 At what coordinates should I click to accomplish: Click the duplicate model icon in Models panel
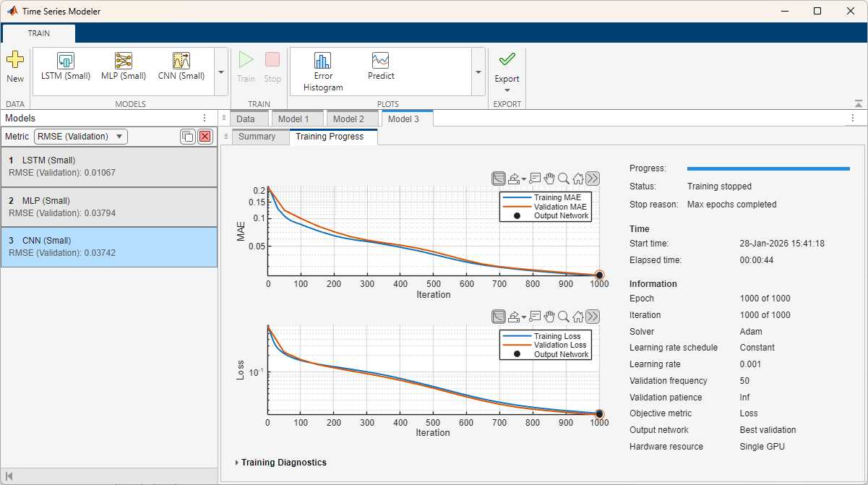[x=188, y=137]
